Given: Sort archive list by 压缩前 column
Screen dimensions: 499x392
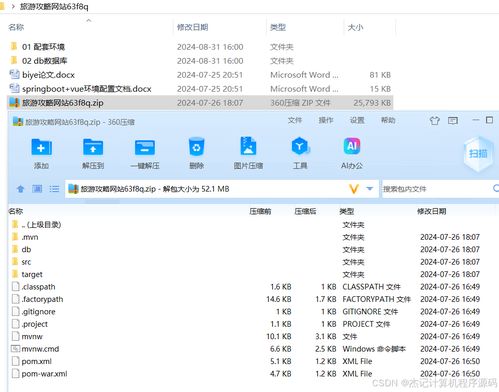Looking at the screenshot, I should (x=260, y=211).
